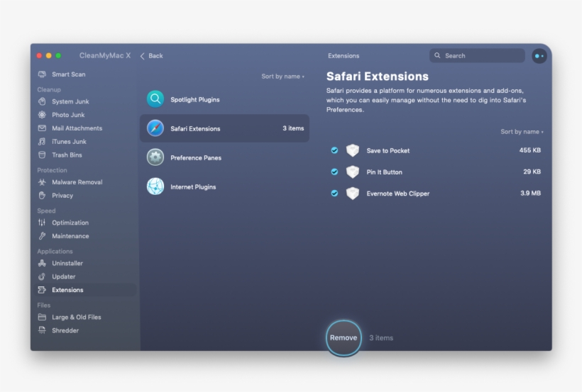Select Internet Plugins category

(224, 186)
